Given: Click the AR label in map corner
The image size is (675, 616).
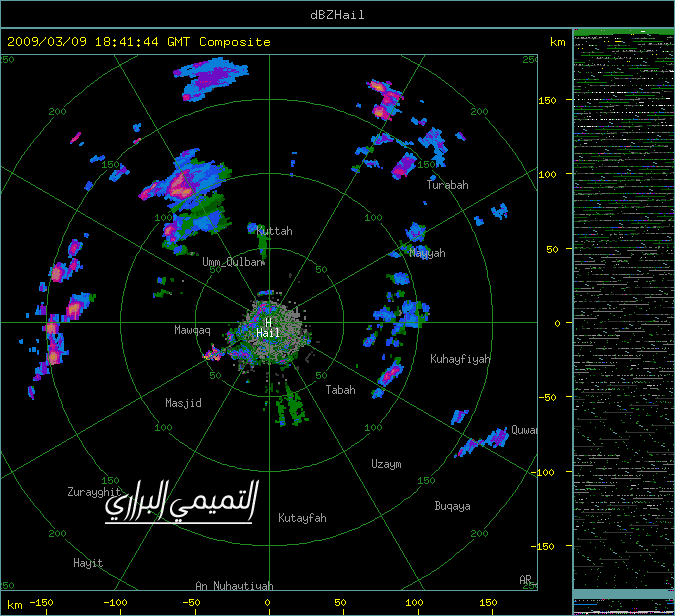Looking at the screenshot, I should point(525,580).
